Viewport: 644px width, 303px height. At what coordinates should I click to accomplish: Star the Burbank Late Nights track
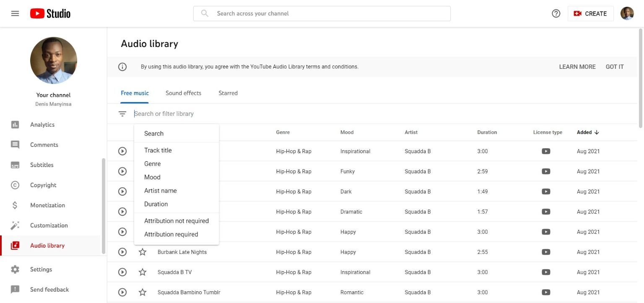pos(142,252)
